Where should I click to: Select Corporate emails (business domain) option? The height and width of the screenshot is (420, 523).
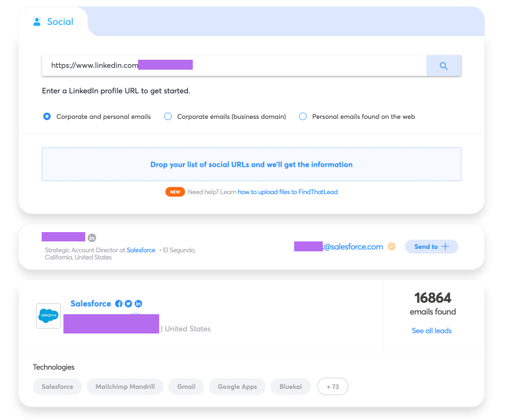click(x=168, y=116)
